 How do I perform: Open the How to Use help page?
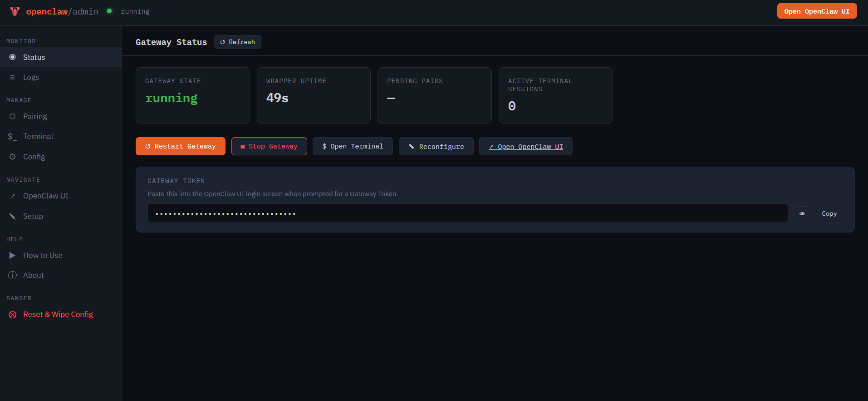pos(61,256)
